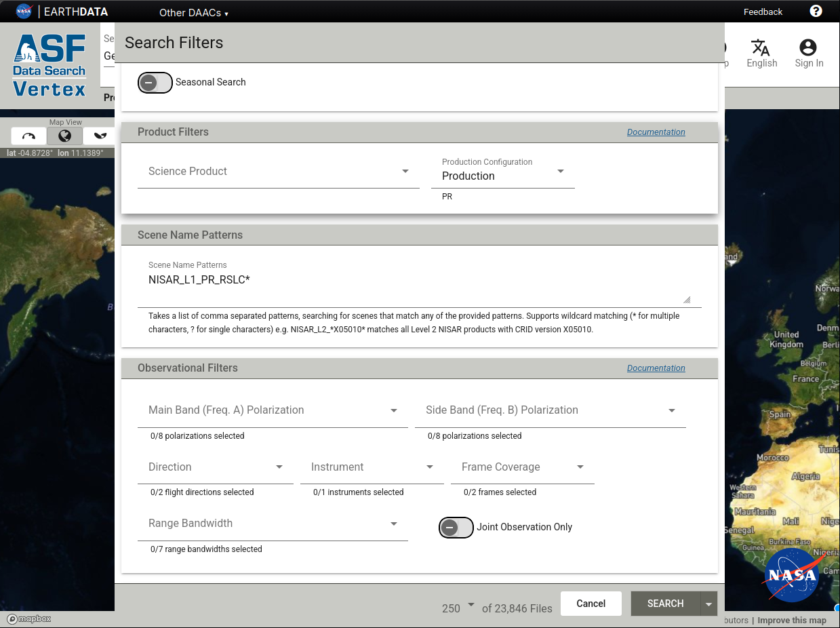Open Product Filters Documentation link
The image size is (840, 628).
click(x=656, y=132)
